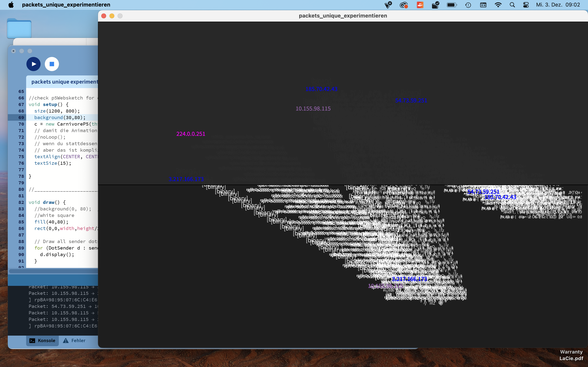This screenshot has height=367, width=588.
Task: Click the shortcut window menu bar icon
Action: (x=483, y=5)
